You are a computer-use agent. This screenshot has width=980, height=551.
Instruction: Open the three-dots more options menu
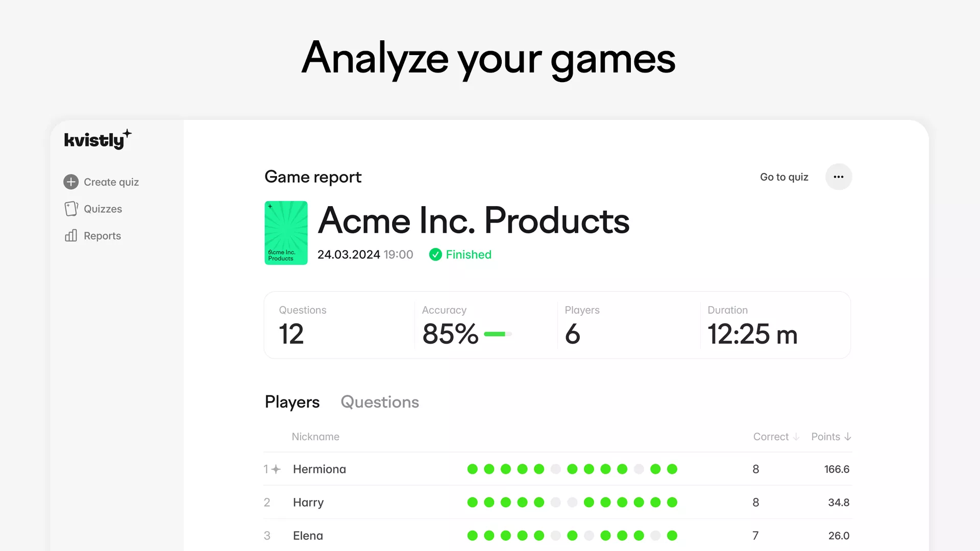pyautogui.click(x=838, y=177)
